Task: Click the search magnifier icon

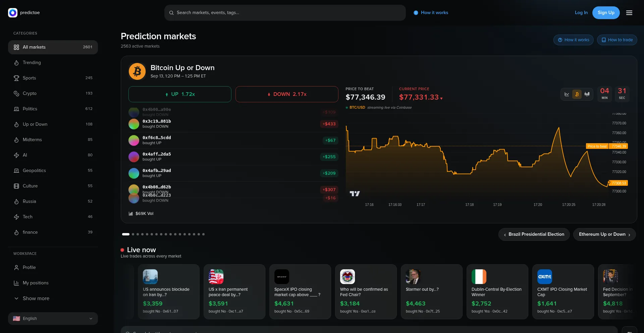Action: (171, 13)
